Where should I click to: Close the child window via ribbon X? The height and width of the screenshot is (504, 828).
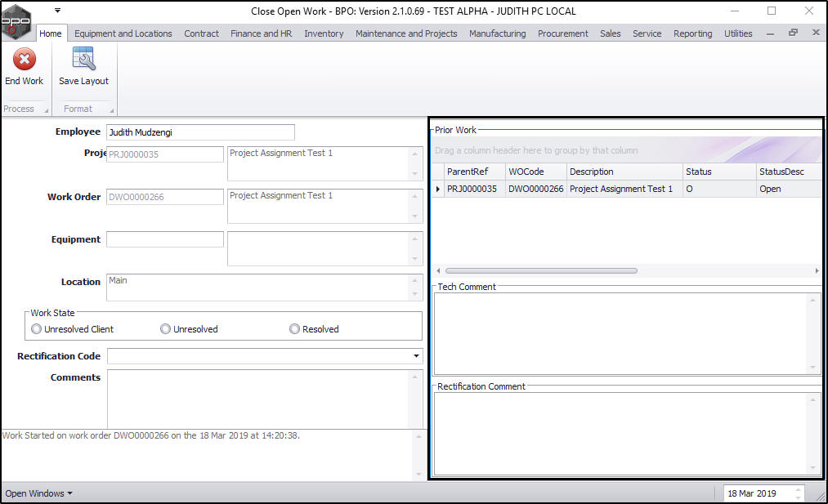pos(815,33)
